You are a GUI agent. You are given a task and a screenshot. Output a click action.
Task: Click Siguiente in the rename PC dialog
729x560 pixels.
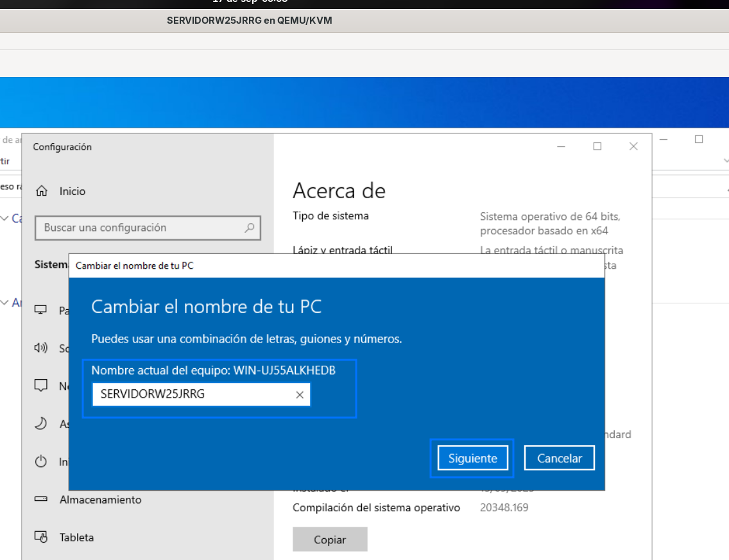[472, 458]
